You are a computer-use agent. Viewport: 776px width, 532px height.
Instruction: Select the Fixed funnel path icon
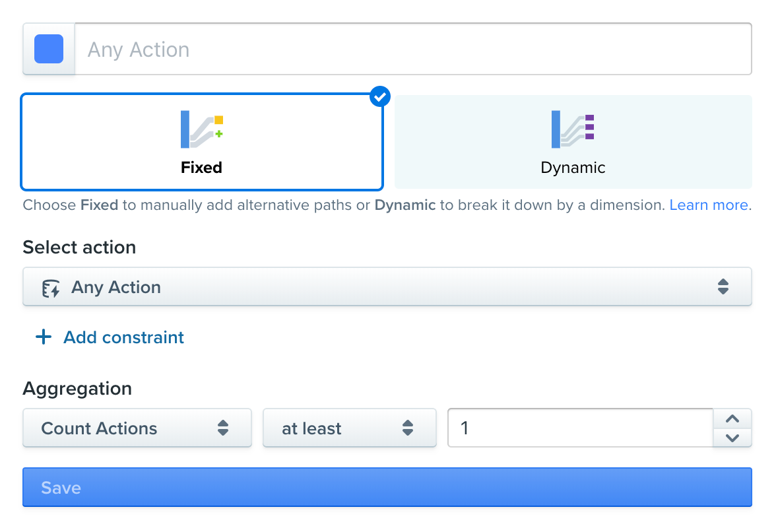tap(202, 129)
